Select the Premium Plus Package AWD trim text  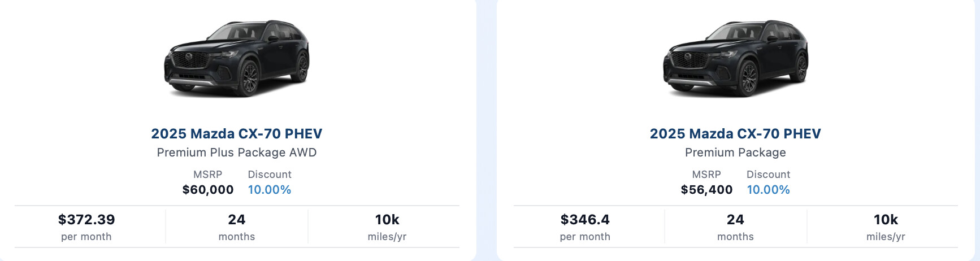click(237, 153)
